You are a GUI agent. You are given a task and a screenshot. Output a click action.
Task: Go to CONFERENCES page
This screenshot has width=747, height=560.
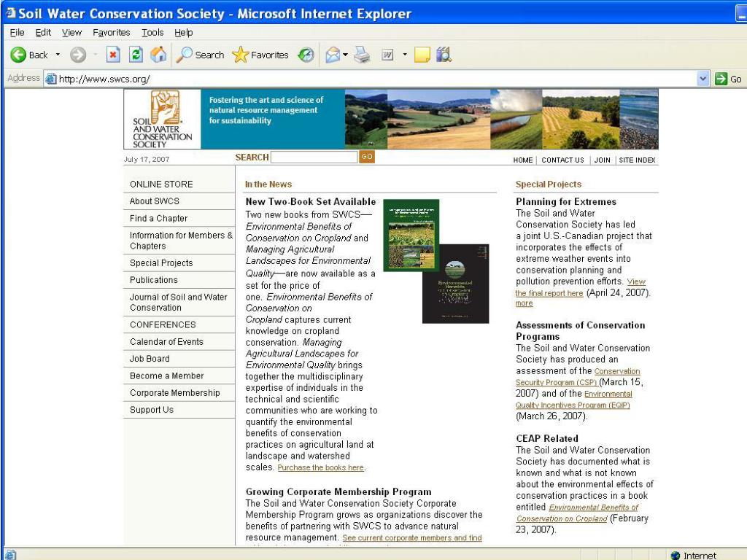tap(163, 324)
